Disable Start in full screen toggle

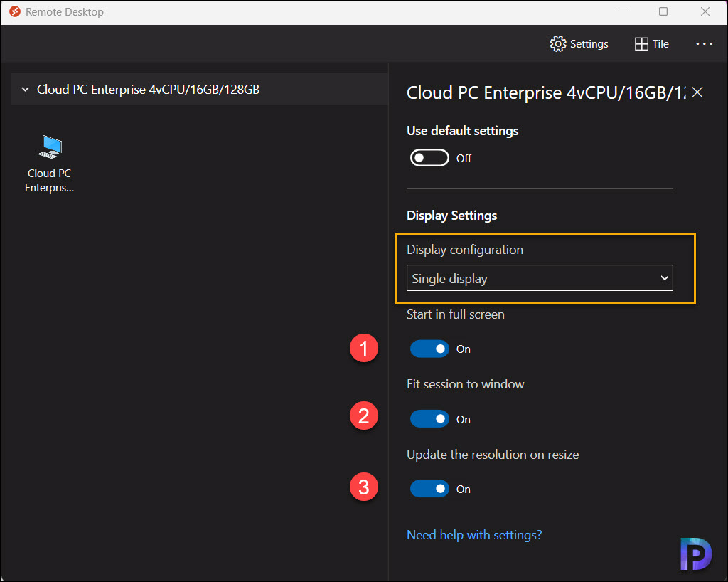coord(429,349)
